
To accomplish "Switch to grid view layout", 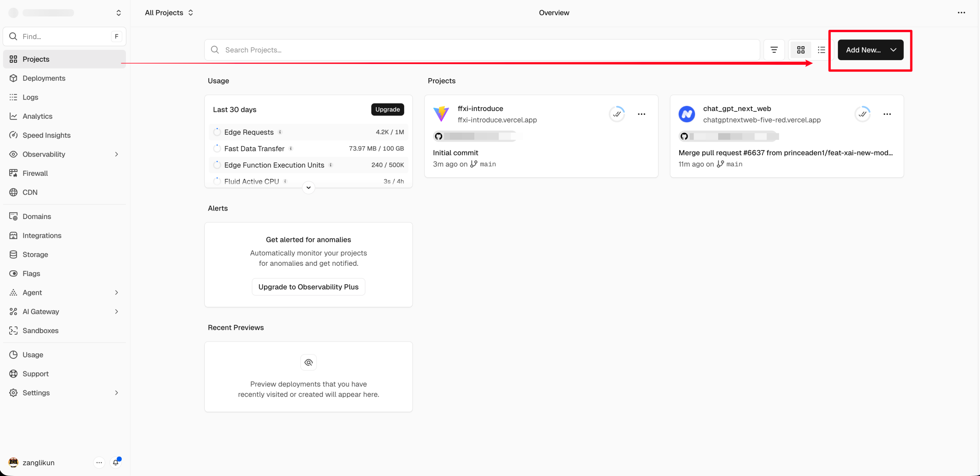I will coord(800,50).
